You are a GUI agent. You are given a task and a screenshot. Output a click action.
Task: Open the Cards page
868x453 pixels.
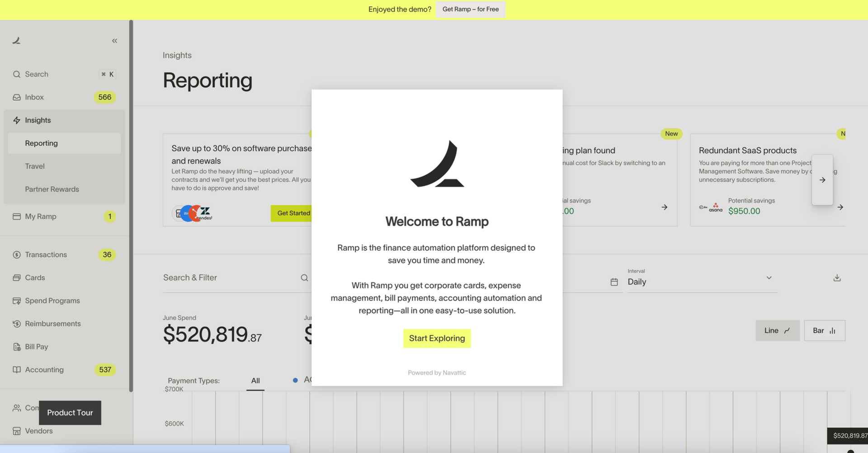[64, 278]
